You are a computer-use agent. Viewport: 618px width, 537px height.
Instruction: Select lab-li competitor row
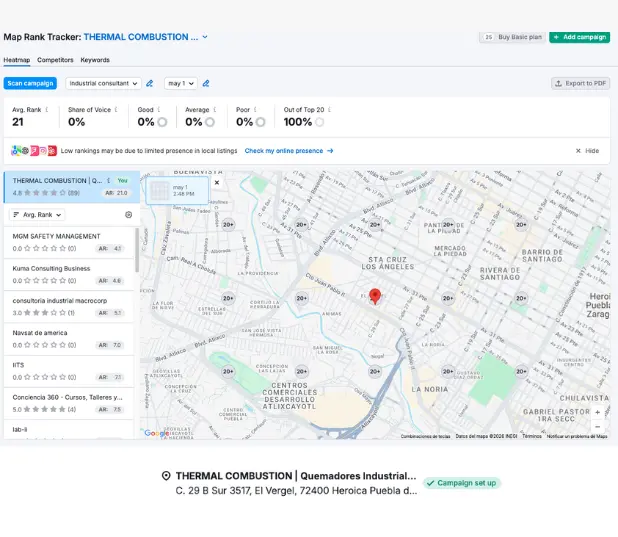click(69, 430)
